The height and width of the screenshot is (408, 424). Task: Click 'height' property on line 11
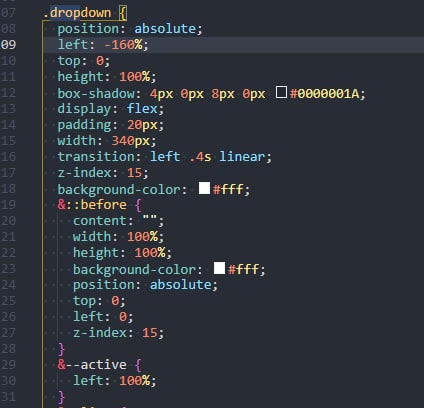(80, 77)
